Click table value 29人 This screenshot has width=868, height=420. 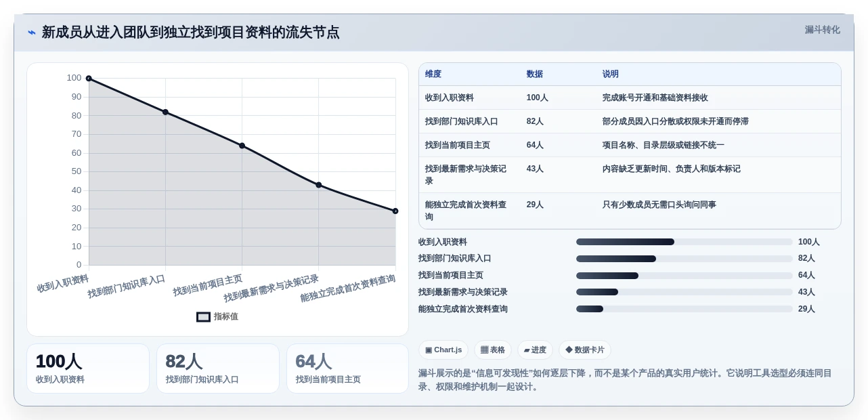click(535, 205)
